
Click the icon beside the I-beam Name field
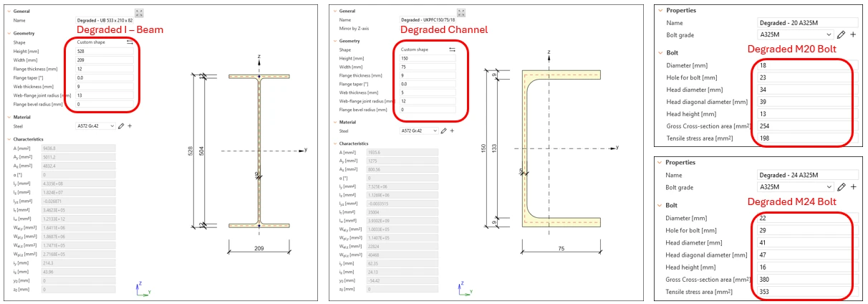pyautogui.click(x=139, y=13)
